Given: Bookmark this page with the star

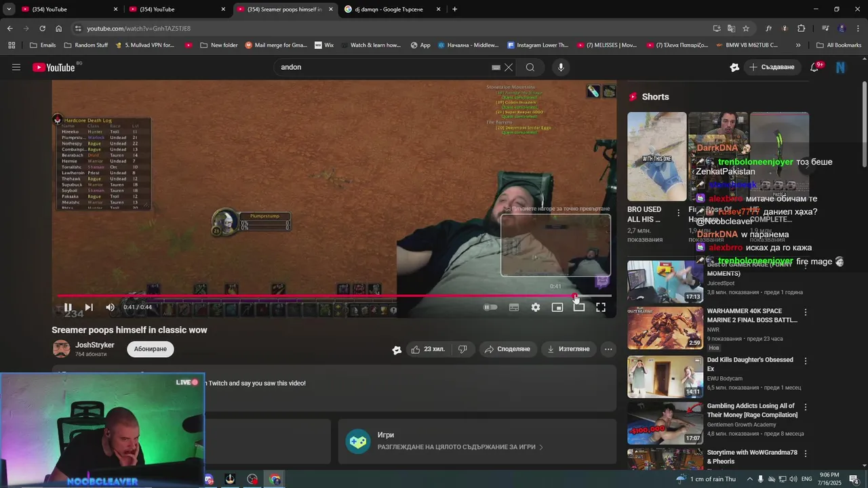Looking at the screenshot, I should (x=746, y=28).
